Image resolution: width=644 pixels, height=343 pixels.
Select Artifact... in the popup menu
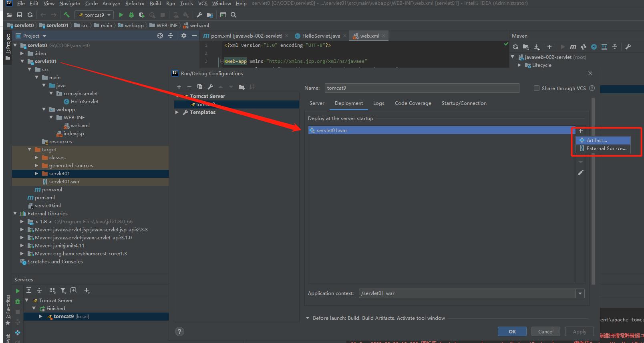[x=603, y=140]
